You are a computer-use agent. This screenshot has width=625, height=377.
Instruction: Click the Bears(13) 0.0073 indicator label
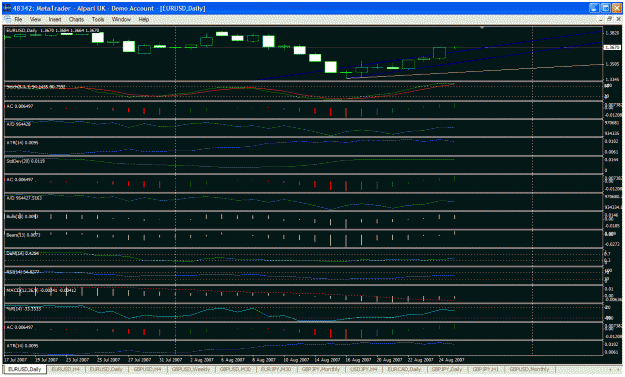click(23, 235)
